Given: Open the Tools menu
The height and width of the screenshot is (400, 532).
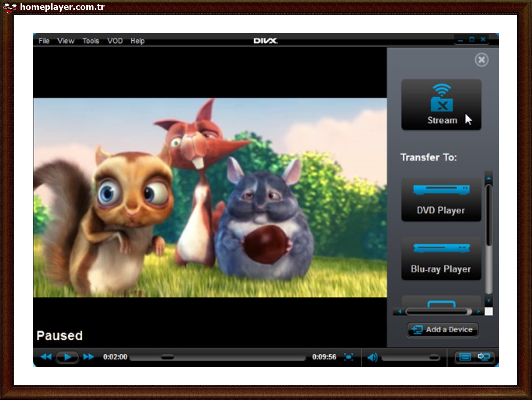Looking at the screenshot, I should pos(91,41).
